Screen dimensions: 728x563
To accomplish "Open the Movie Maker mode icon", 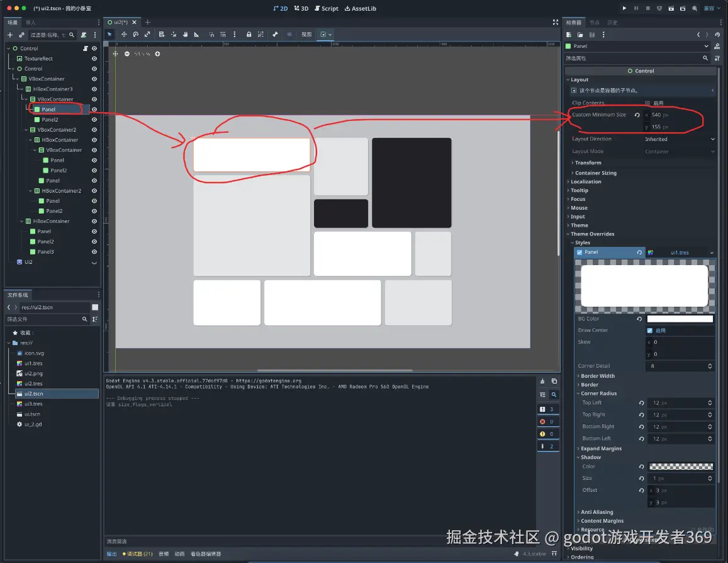I will (x=694, y=8).
